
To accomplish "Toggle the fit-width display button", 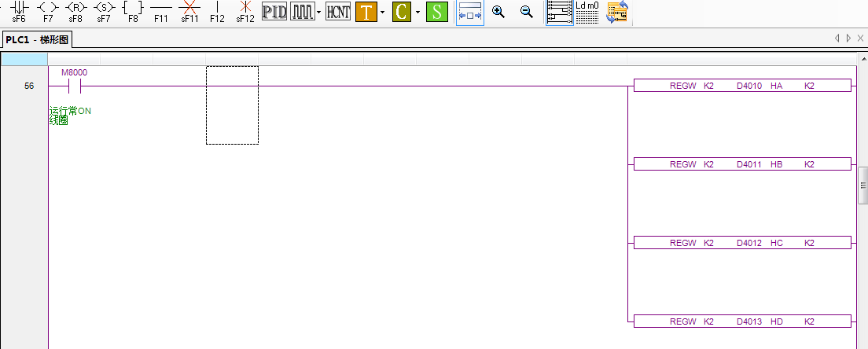I will pyautogui.click(x=470, y=12).
